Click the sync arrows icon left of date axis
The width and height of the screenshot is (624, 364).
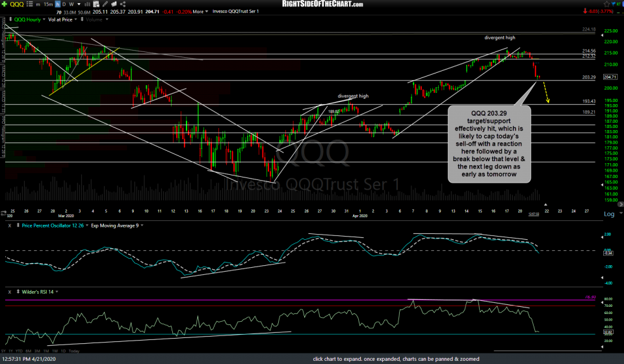click(4, 213)
